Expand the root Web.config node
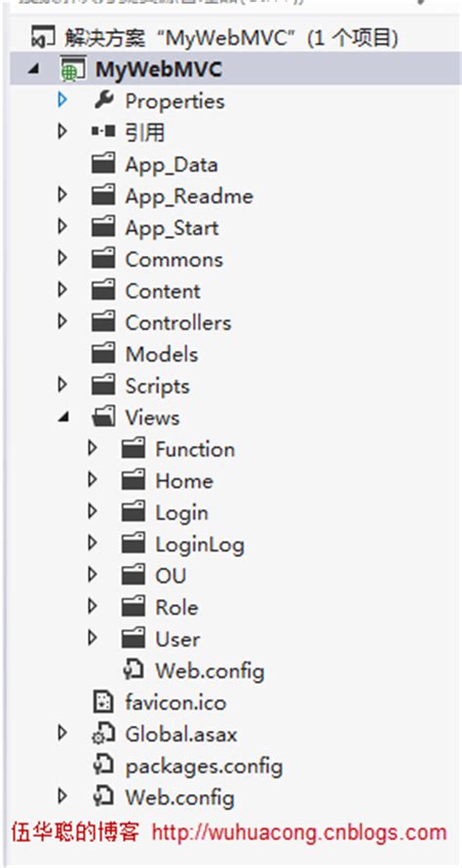The image size is (462, 868). (x=62, y=797)
